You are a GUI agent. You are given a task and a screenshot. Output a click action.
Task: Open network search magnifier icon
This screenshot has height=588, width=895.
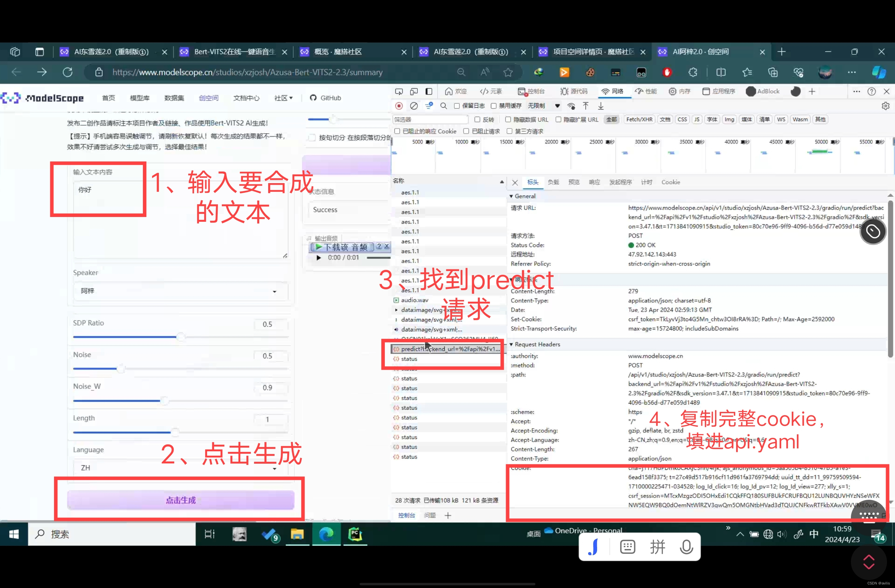click(444, 106)
